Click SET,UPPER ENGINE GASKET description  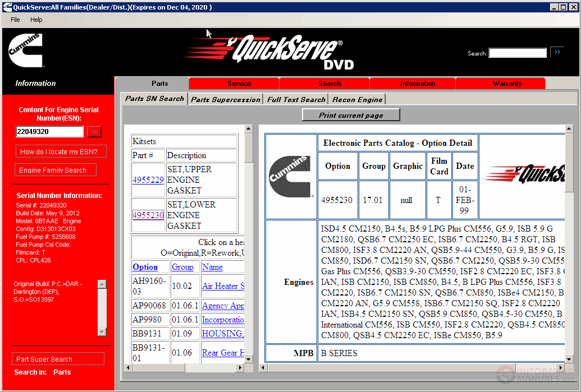(201, 180)
